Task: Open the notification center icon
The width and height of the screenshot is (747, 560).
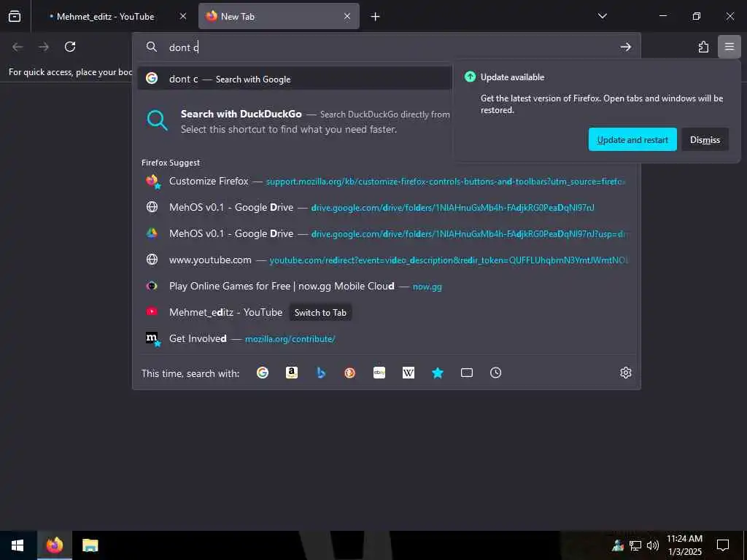Action: click(x=723, y=545)
